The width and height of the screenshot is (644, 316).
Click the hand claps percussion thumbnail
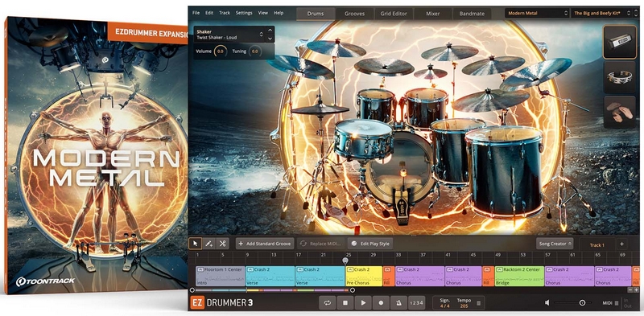coord(620,112)
